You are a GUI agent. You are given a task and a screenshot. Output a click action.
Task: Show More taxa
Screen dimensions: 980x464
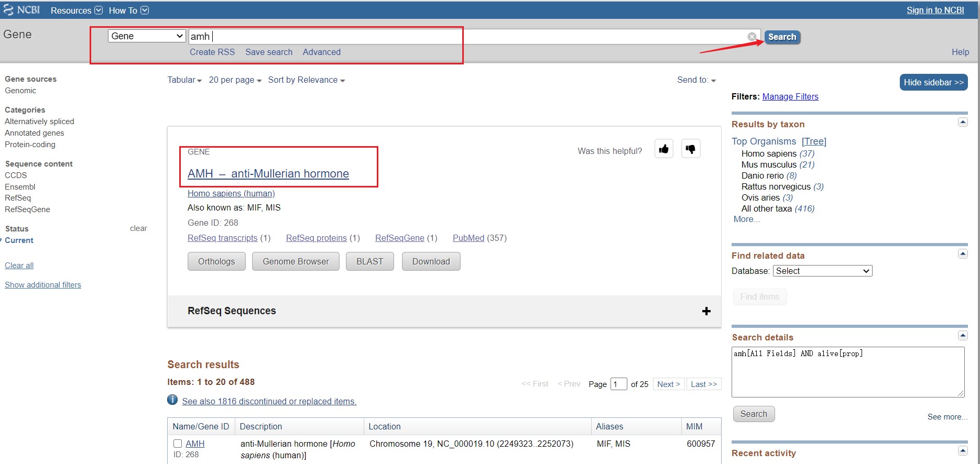[x=747, y=219]
